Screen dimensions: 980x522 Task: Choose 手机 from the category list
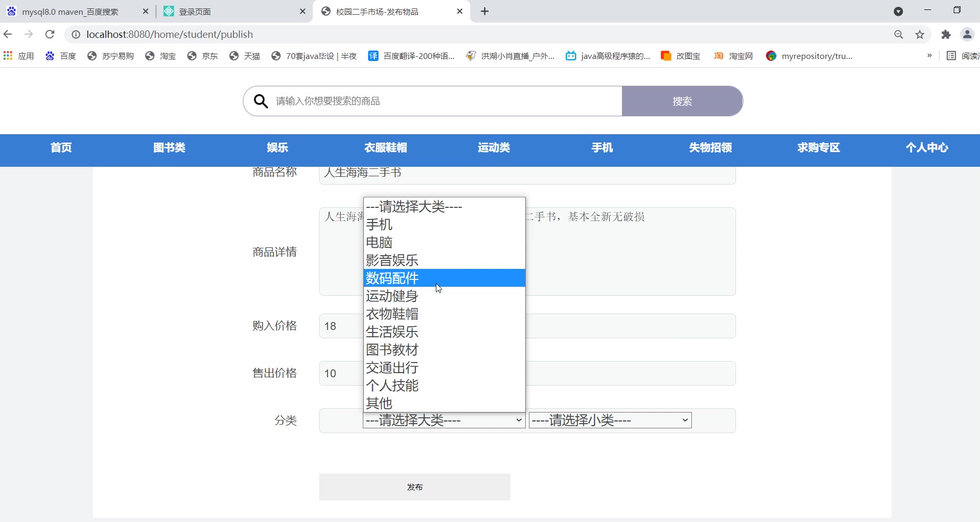[x=444, y=225]
